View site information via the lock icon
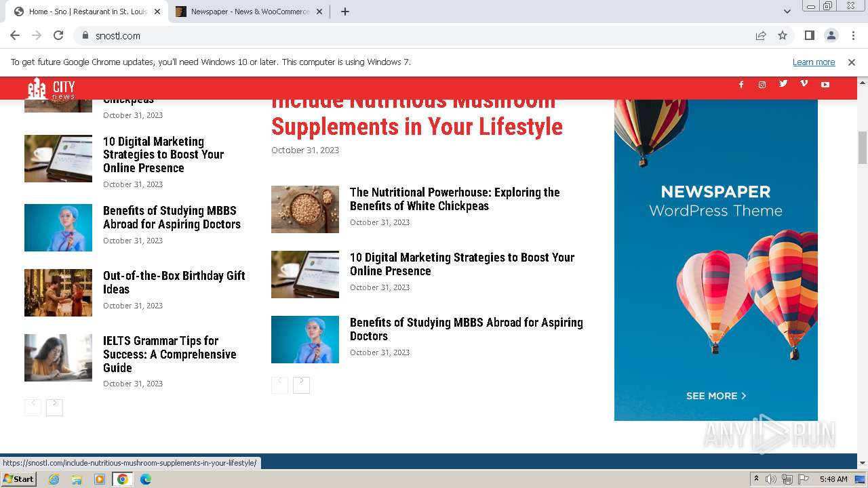 (85, 35)
